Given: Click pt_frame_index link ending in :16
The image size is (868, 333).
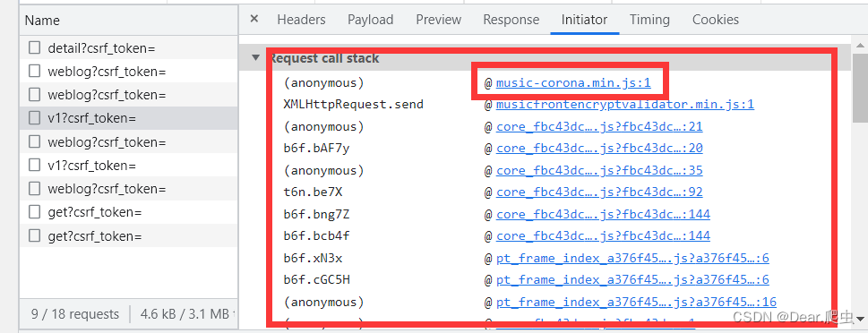Looking at the screenshot, I should 636,302.
